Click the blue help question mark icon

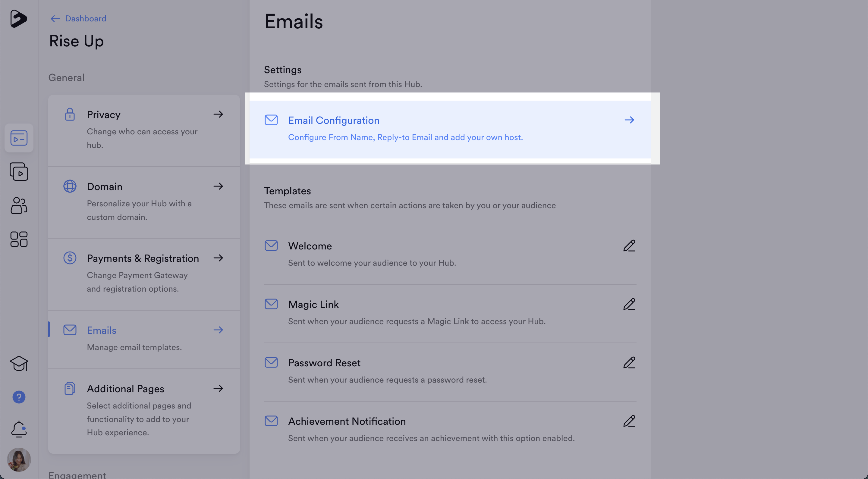[19, 397]
